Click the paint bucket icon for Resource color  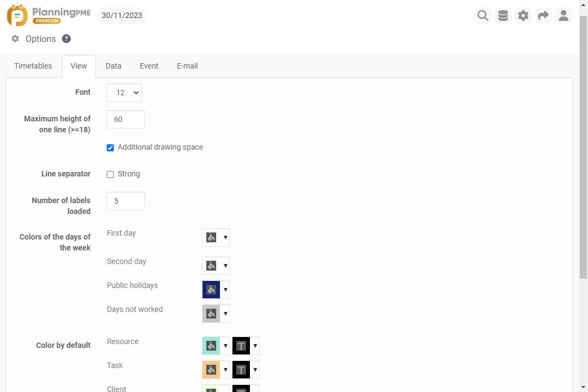pyautogui.click(x=211, y=346)
